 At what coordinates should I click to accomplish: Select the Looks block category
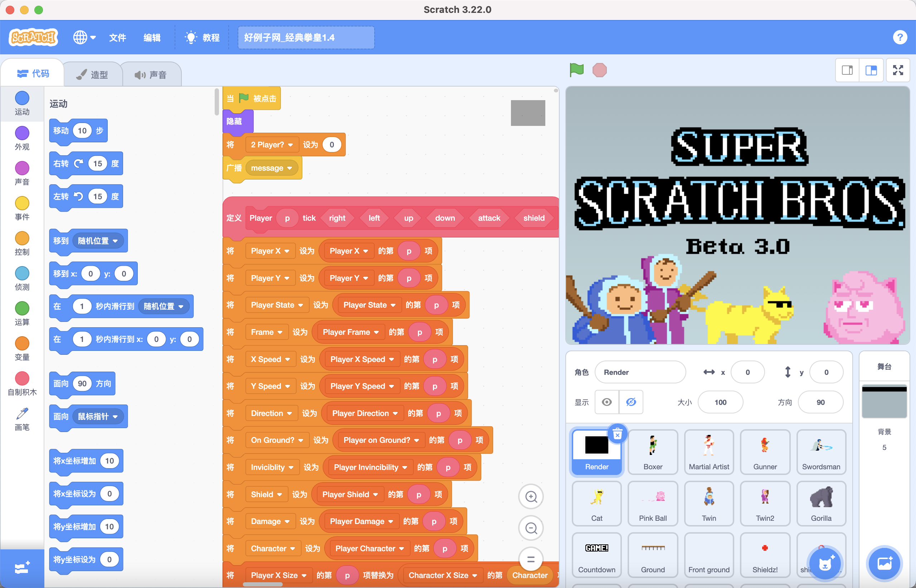pyautogui.click(x=22, y=138)
